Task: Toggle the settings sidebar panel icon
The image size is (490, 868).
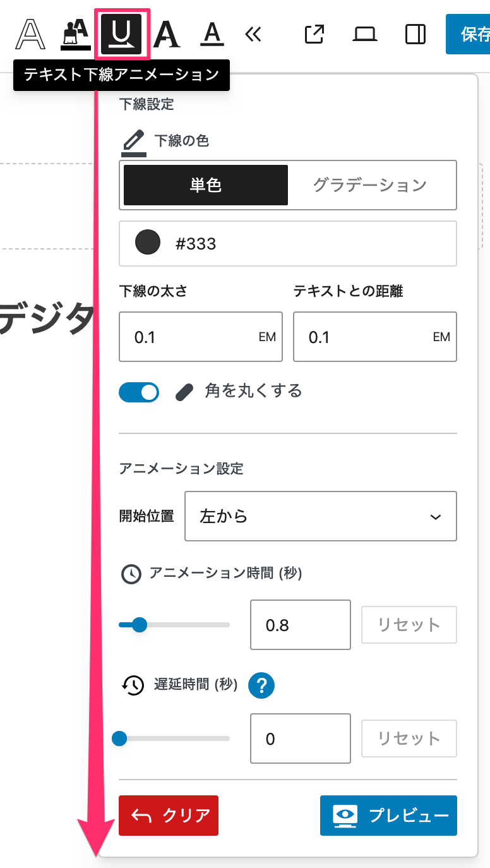Action: pyautogui.click(x=415, y=34)
